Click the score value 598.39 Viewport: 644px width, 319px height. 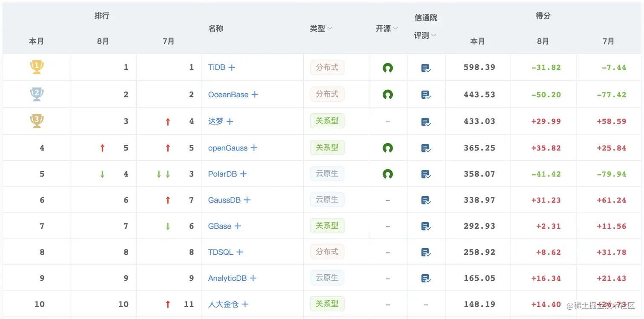coord(480,67)
